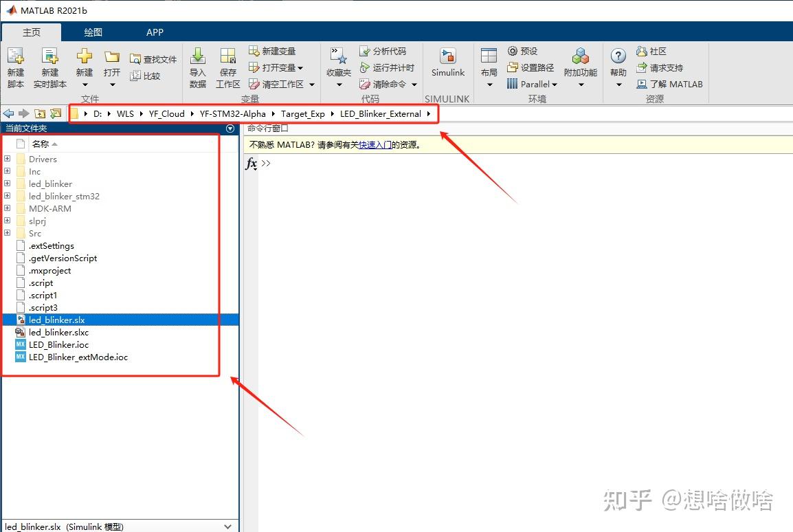Launch Simulink from the toolbar
Screen dimensions: 793x532
pos(447,65)
